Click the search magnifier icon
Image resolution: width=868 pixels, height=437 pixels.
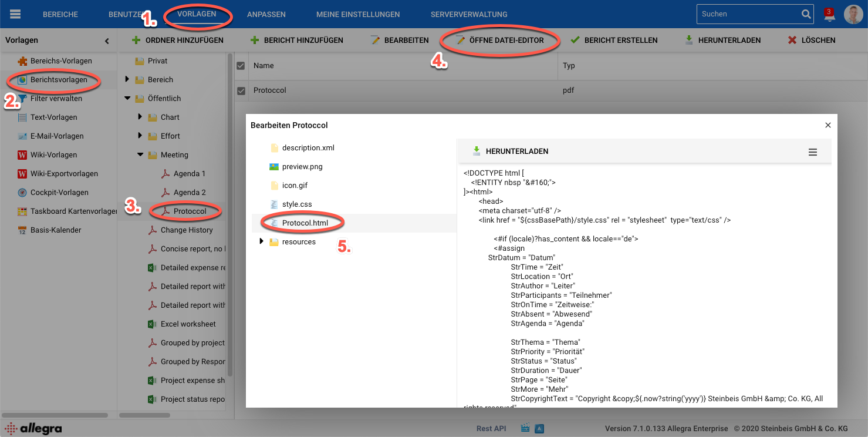tap(806, 14)
